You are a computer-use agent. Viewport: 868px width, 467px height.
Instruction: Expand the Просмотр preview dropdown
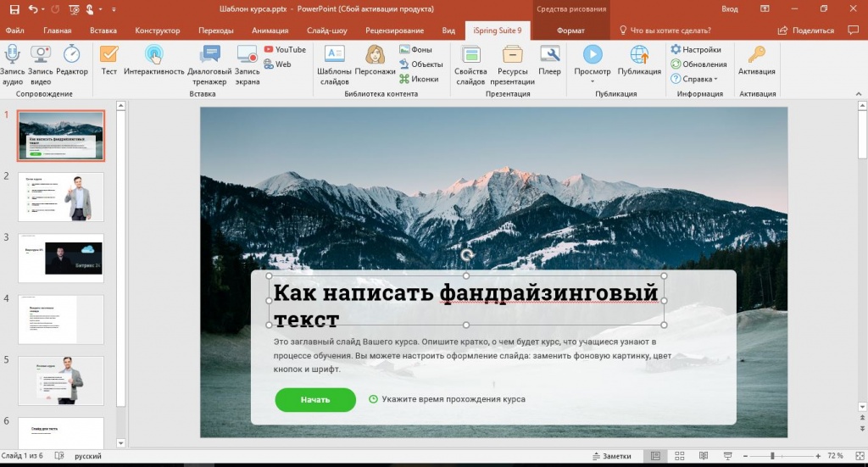[592, 81]
